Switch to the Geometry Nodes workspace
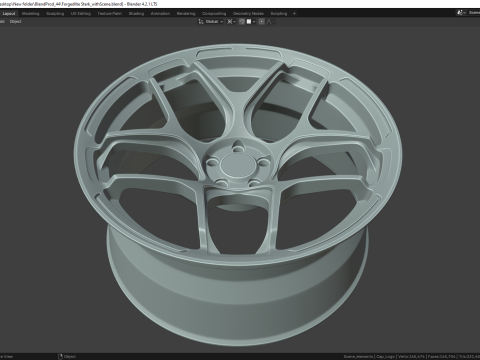This screenshot has height=360, width=480. tap(248, 14)
